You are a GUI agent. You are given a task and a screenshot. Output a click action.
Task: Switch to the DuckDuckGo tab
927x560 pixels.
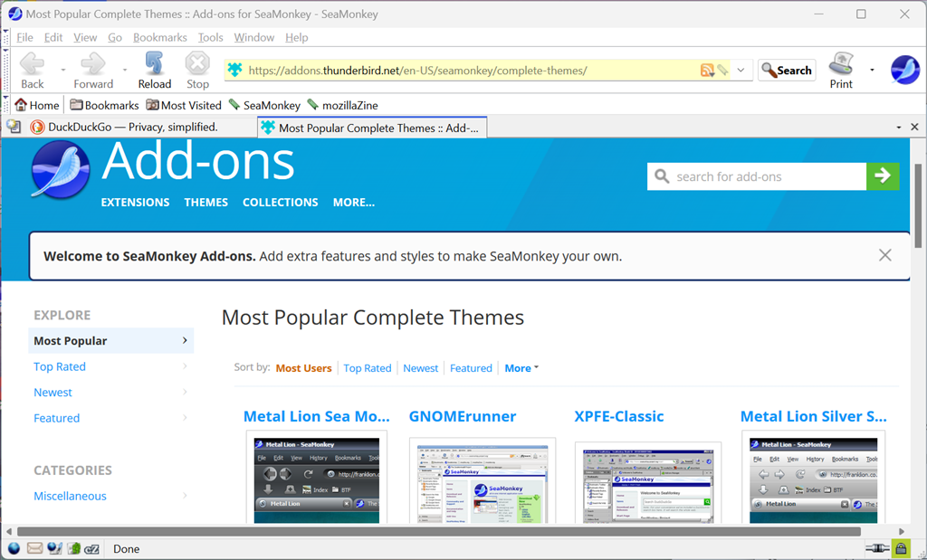(140, 127)
